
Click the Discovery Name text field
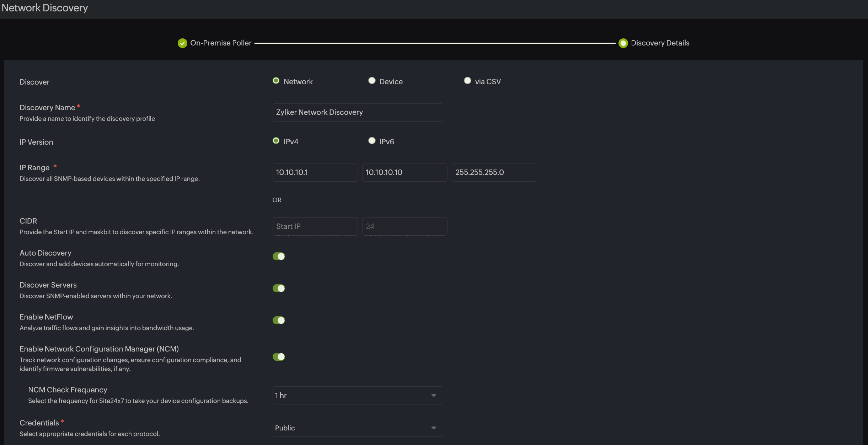(357, 112)
